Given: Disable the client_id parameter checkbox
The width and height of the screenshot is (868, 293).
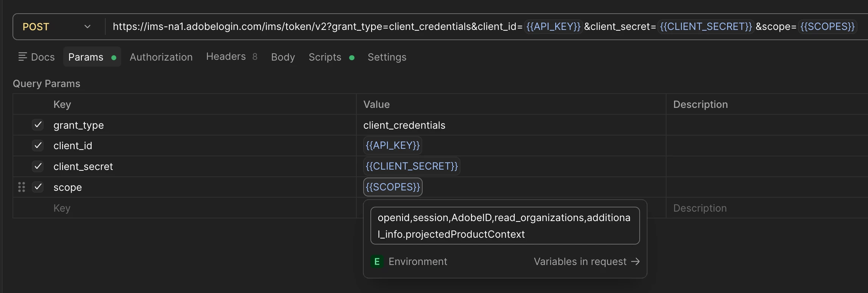Looking at the screenshot, I should click(38, 146).
